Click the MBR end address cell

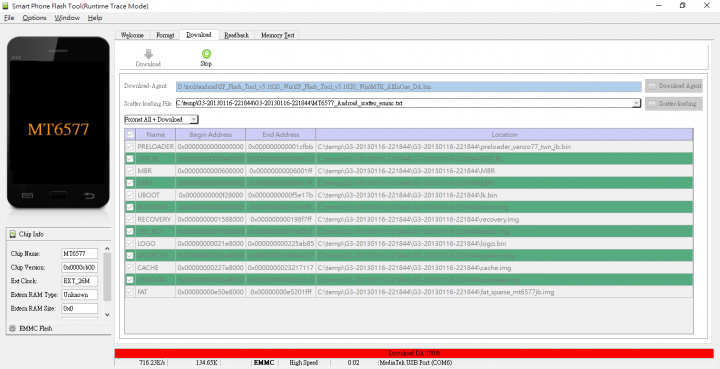[x=281, y=171]
